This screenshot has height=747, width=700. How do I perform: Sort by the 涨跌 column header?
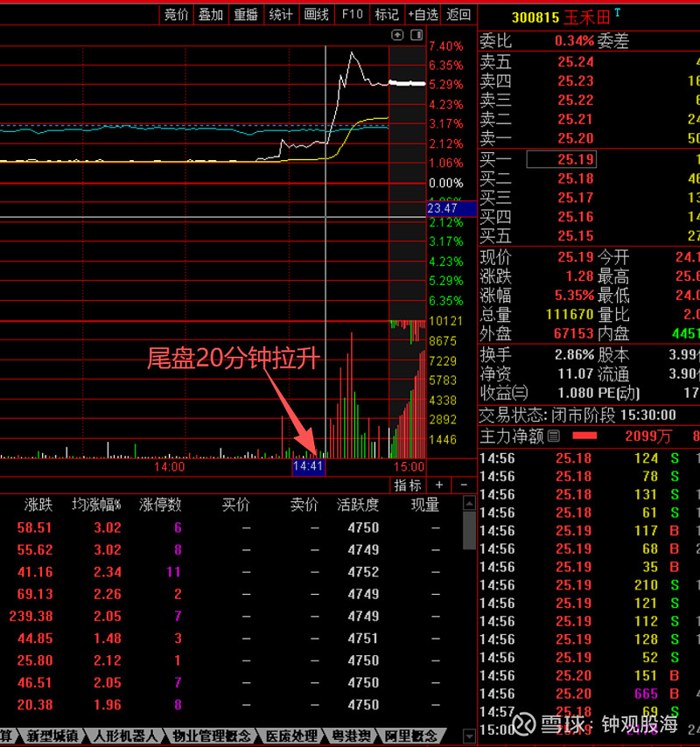pos(38,505)
